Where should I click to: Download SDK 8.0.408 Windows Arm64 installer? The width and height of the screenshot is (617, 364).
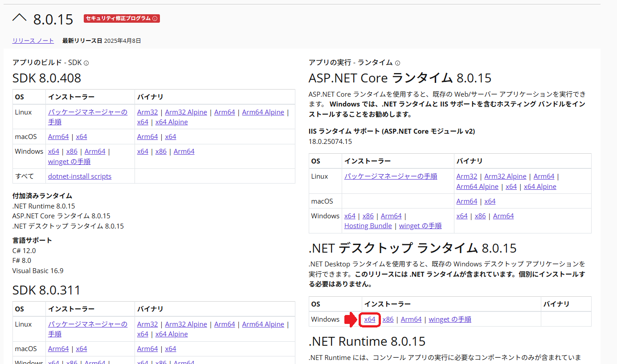coord(95,151)
